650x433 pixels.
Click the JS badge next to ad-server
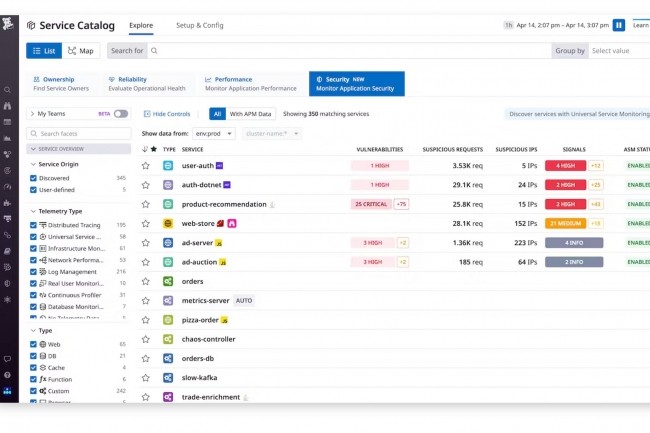point(218,243)
